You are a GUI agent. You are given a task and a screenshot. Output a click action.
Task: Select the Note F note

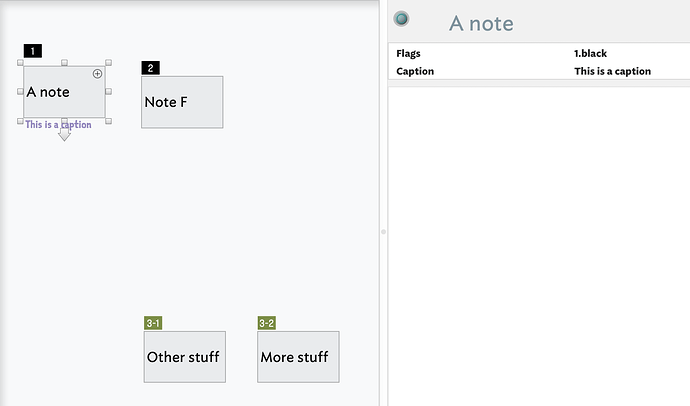[x=182, y=102]
